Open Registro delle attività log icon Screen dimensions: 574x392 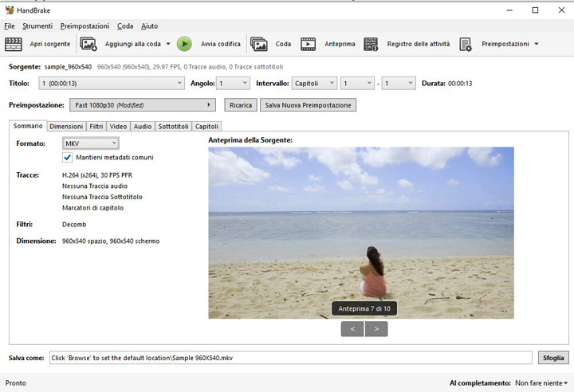coord(371,44)
